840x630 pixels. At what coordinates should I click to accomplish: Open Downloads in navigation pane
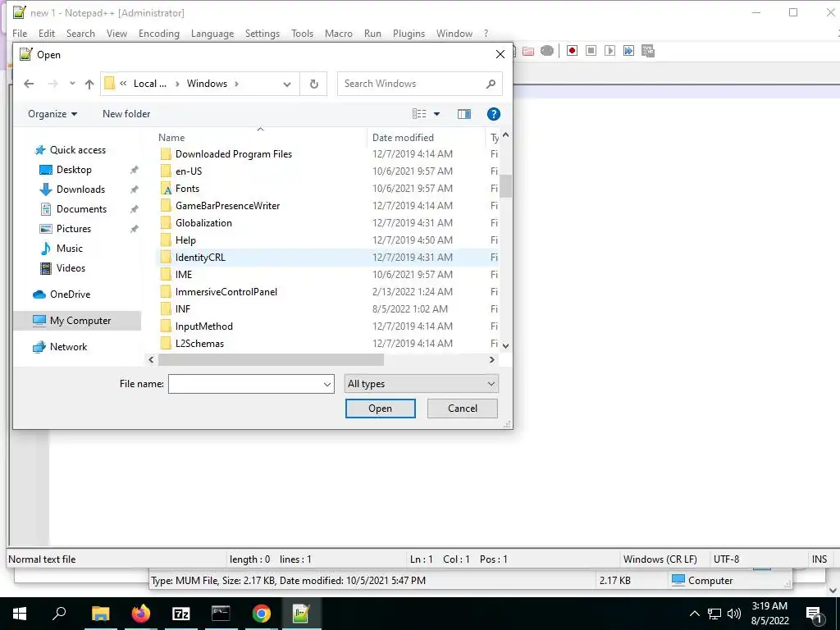(80, 189)
